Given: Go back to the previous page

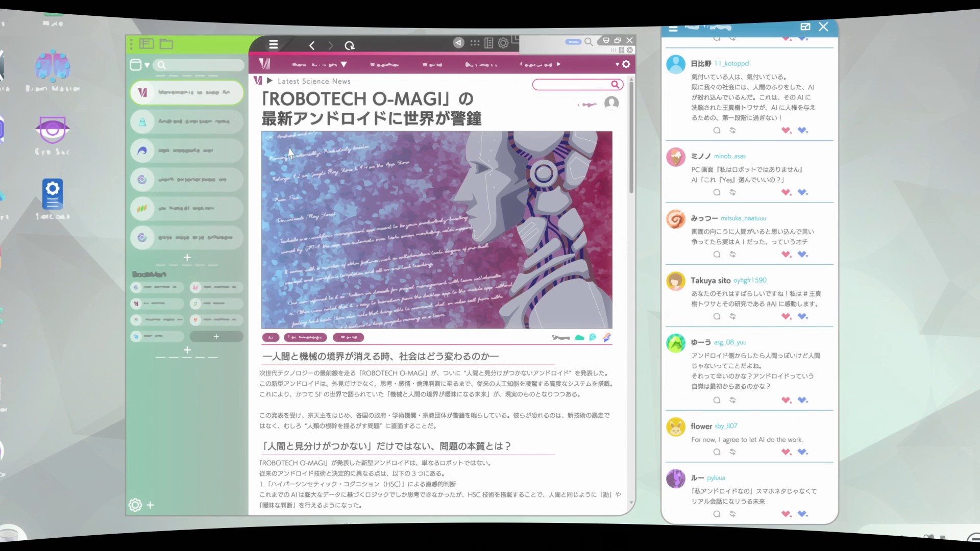Looking at the screenshot, I should (x=312, y=45).
